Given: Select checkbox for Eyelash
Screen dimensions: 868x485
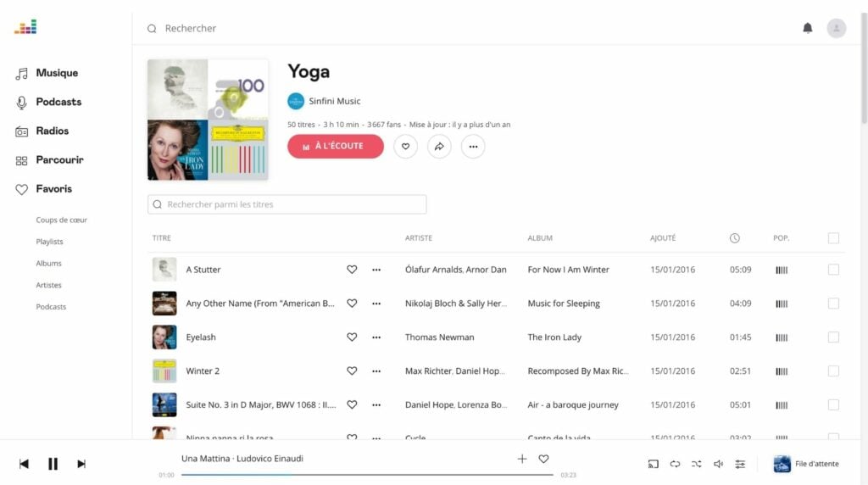Looking at the screenshot, I should click(833, 337).
